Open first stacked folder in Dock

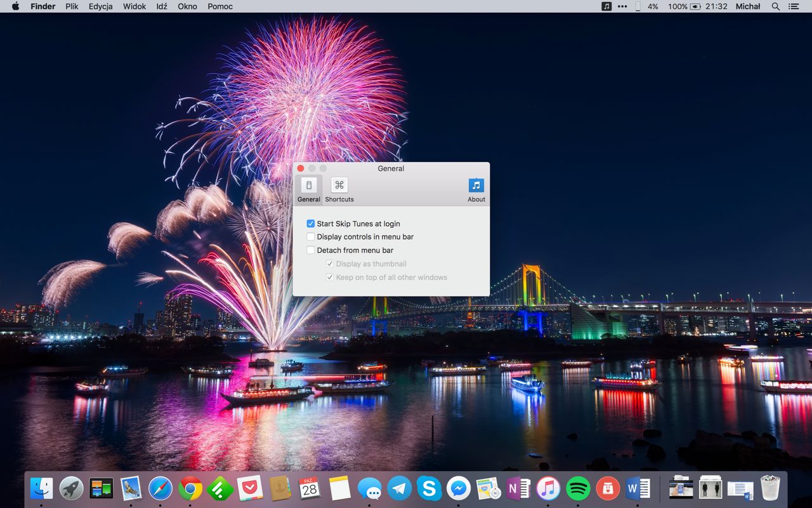pos(681,488)
